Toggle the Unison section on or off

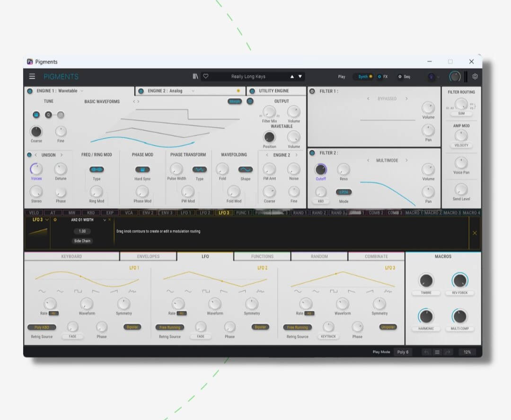click(x=29, y=155)
